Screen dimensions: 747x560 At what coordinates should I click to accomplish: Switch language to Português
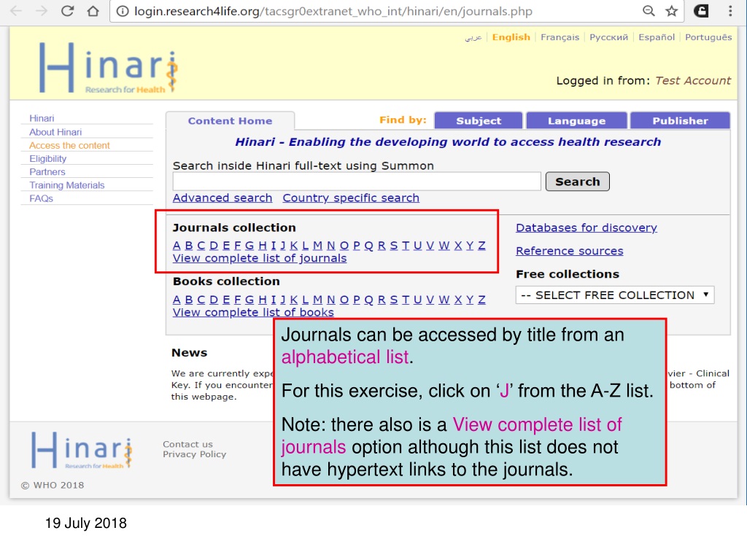(x=708, y=37)
